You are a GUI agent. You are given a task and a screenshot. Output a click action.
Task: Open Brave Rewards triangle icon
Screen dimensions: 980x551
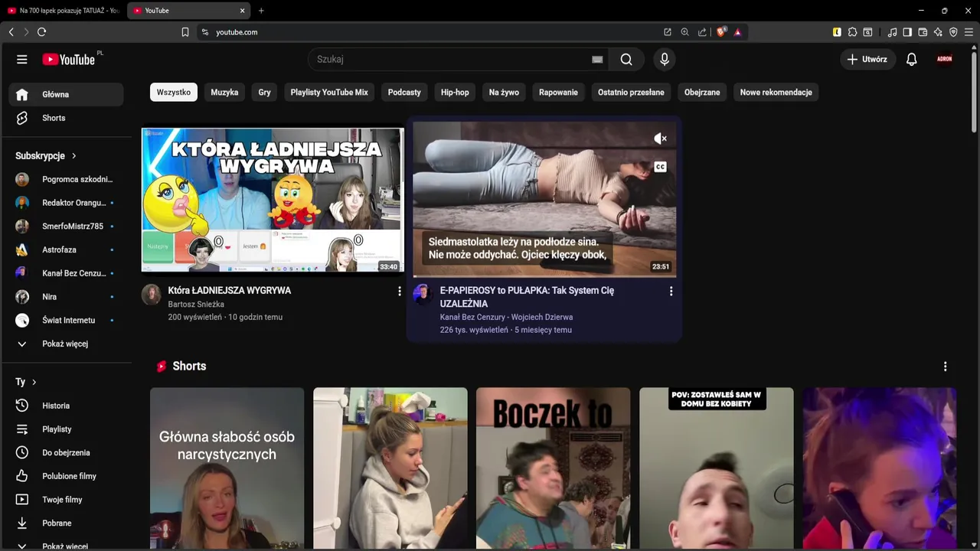737,32
